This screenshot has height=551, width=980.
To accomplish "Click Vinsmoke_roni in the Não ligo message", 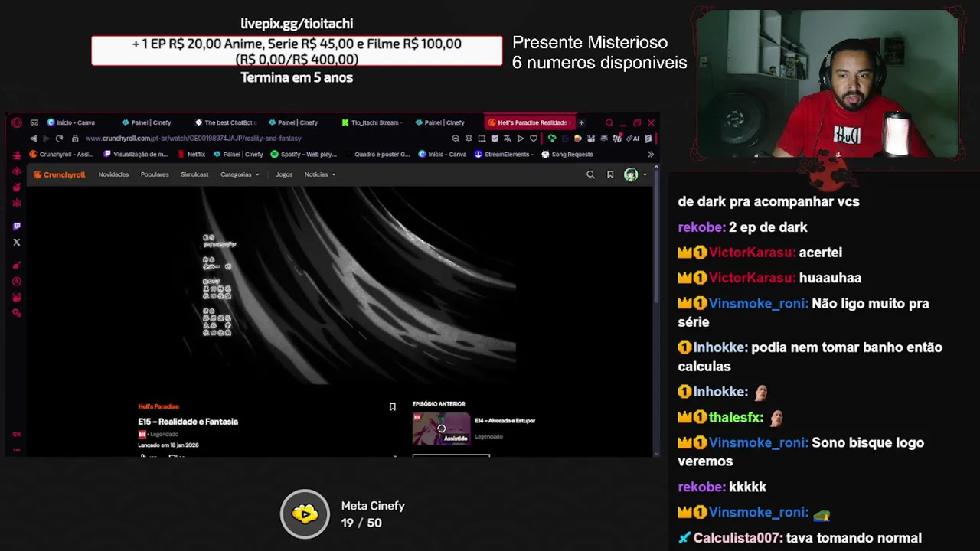I will tap(758, 303).
